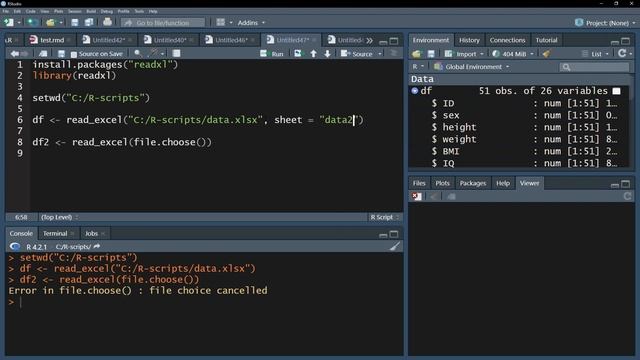Switch to the Terminal tab
This screenshot has width=640, height=360.
pyautogui.click(x=55, y=233)
